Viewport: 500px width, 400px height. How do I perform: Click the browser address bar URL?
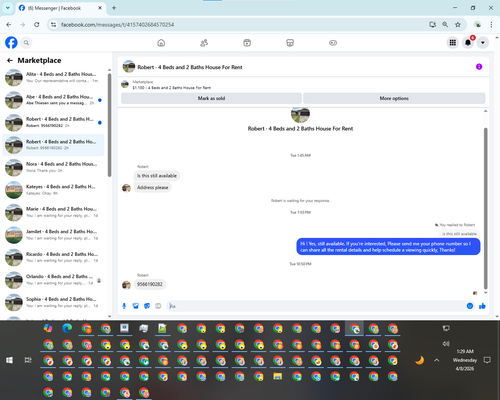coord(117,25)
